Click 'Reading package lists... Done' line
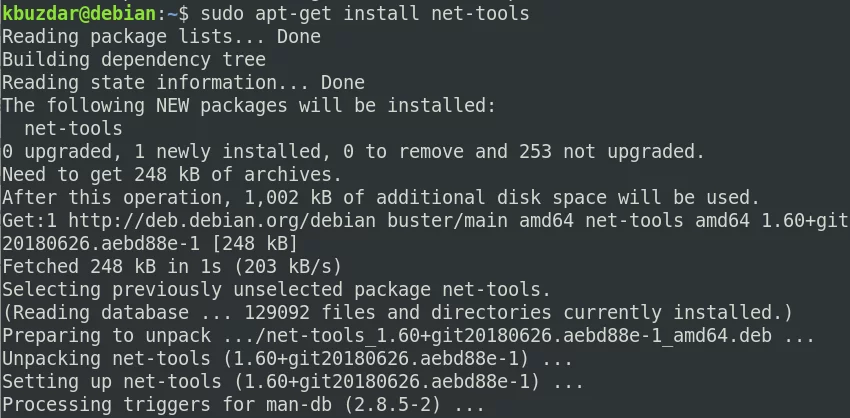Screen dimensions: 850x418 (162, 37)
